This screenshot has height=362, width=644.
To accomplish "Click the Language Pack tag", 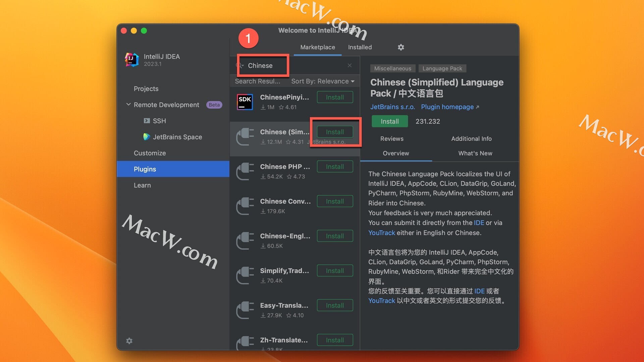I will point(442,68).
